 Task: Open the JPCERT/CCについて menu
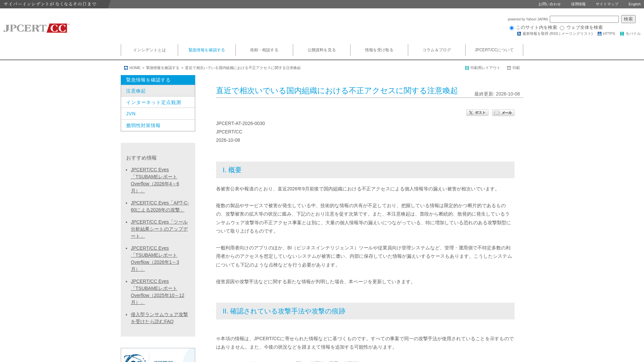(494, 50)
